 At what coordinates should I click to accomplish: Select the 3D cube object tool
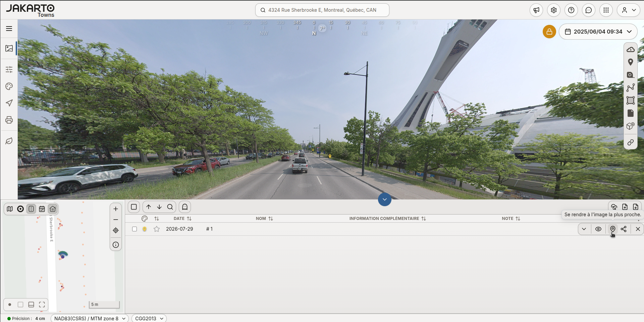(x=631, y=126)
